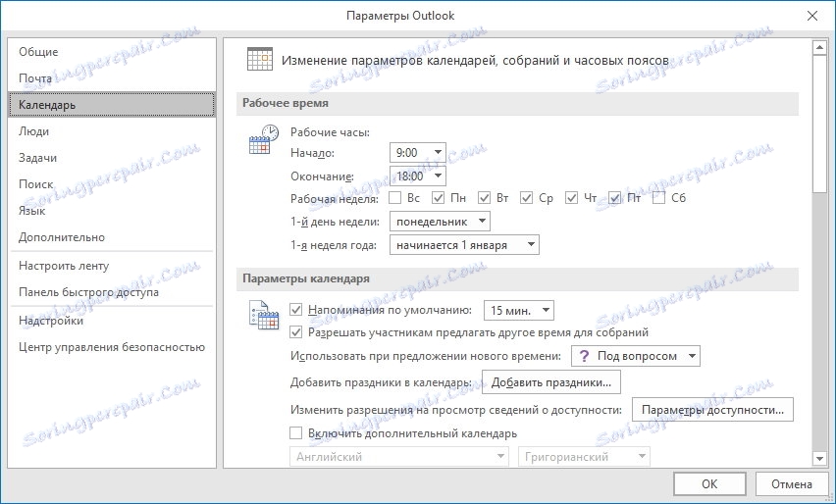Viewport: 836px width, 504px height.
Task: Select Язык in the sidebar
Action: (112, 211)
